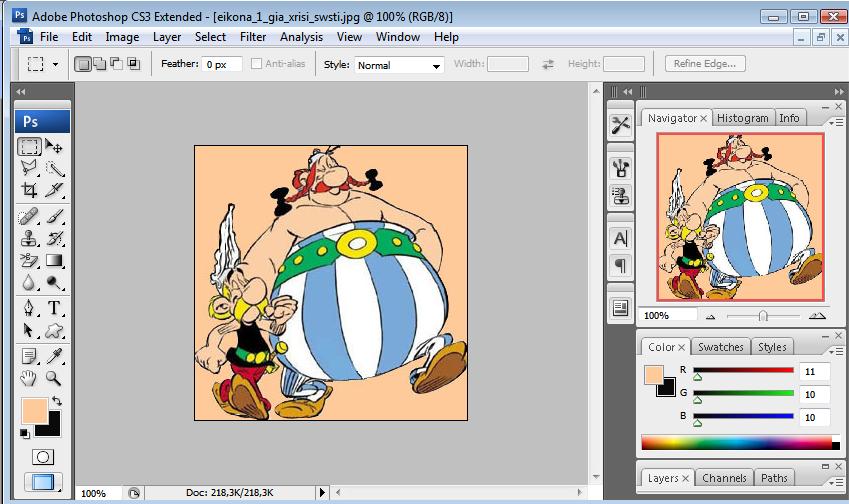
Task: Open the Filter menu
Action: (x=253, y=37)
